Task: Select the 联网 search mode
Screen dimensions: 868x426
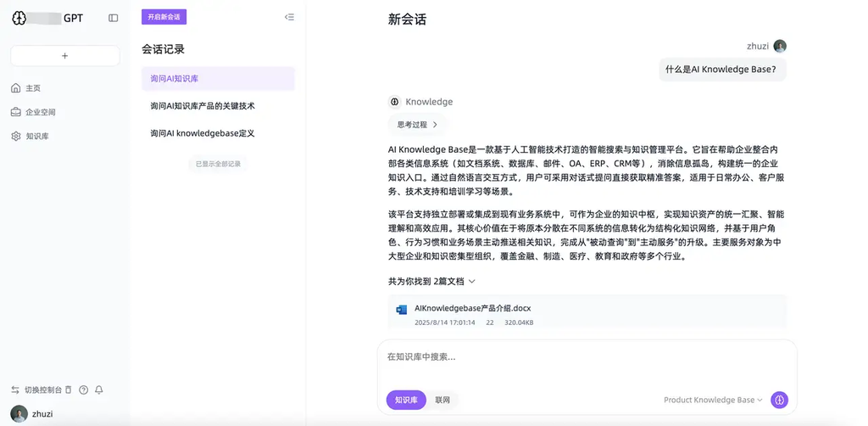Action: point(442,400)
